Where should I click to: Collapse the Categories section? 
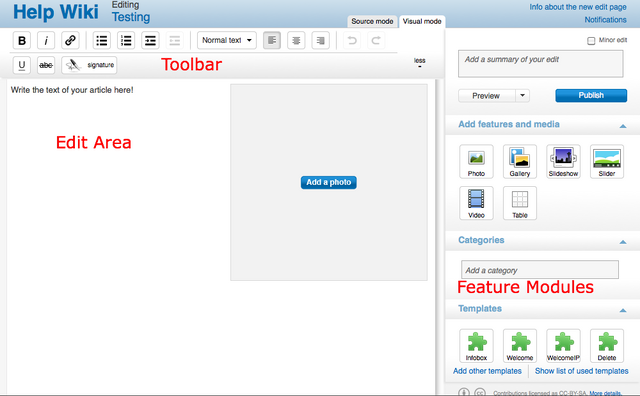click(623, 242)
